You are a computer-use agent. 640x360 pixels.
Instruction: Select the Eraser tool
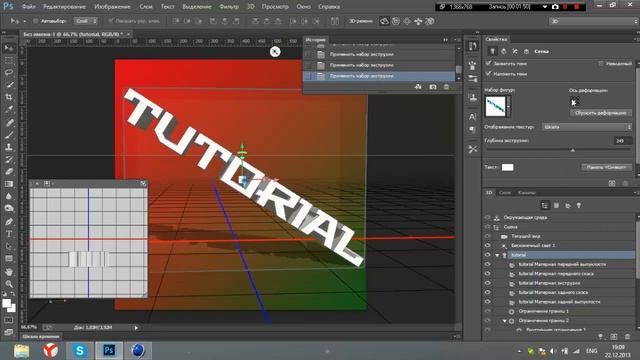pos(9,171)
